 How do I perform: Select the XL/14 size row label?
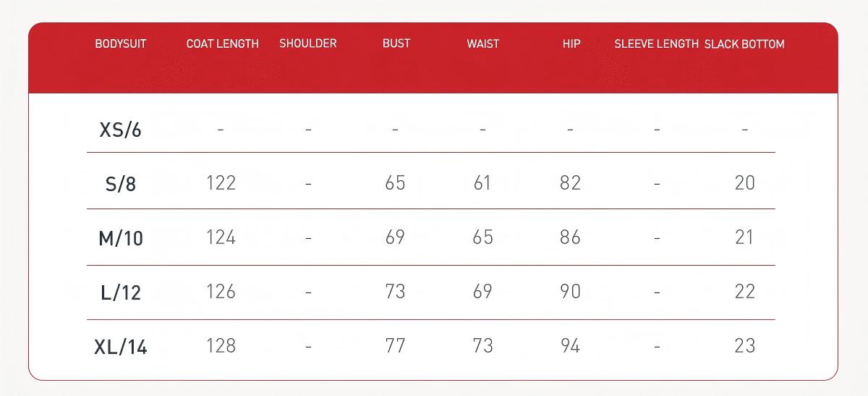tap(121, 347)
